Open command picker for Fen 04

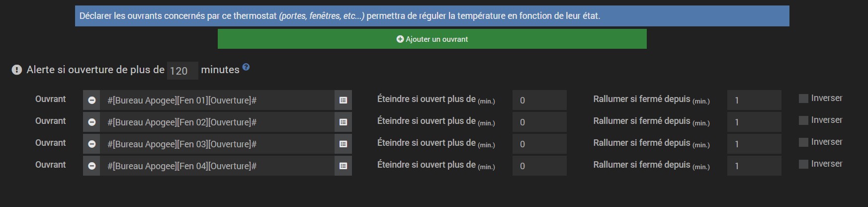point(343,166)
